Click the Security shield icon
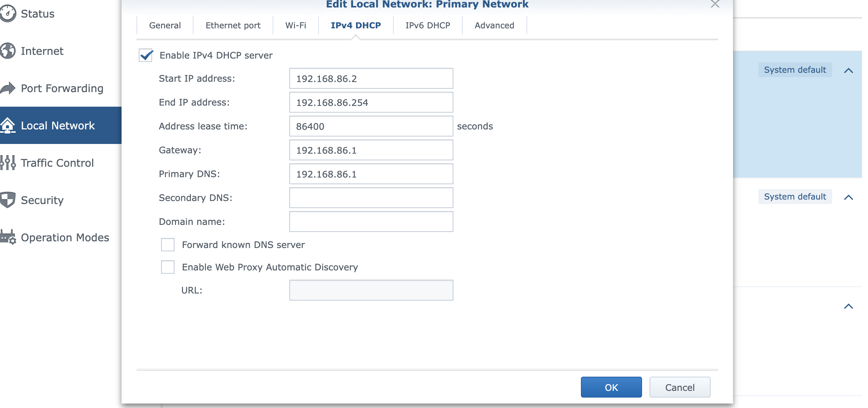Image resolution: width=868 pixels, height=408 pixels. (7, 200)
